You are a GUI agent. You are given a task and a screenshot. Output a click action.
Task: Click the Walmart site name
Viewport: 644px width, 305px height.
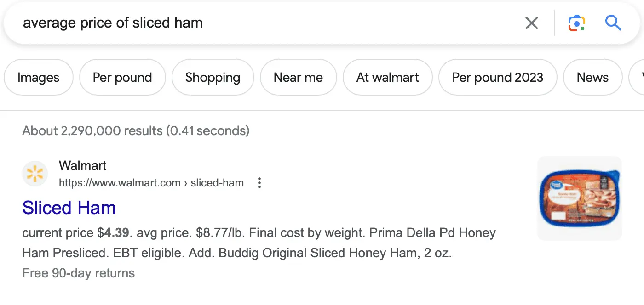click(x=83, y=166)
